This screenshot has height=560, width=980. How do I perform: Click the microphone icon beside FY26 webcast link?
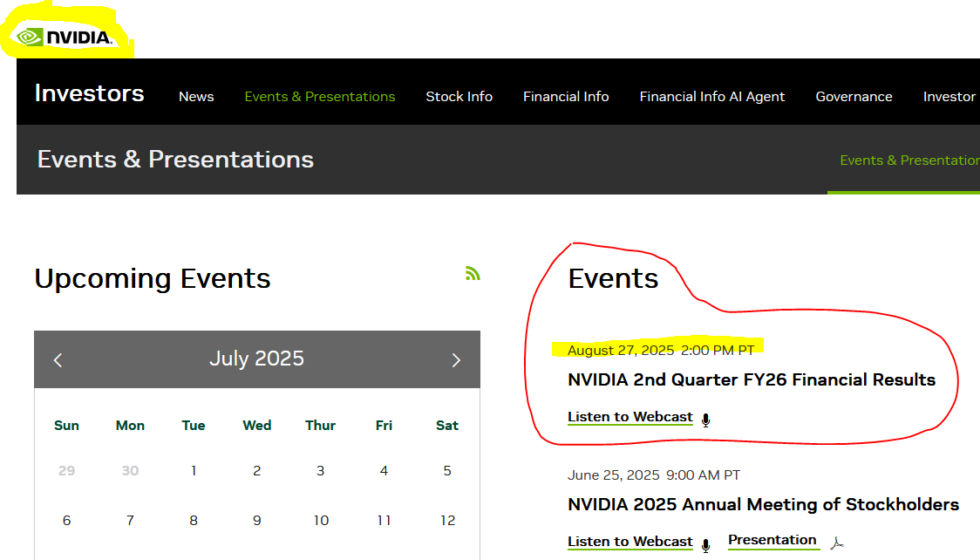704,419
